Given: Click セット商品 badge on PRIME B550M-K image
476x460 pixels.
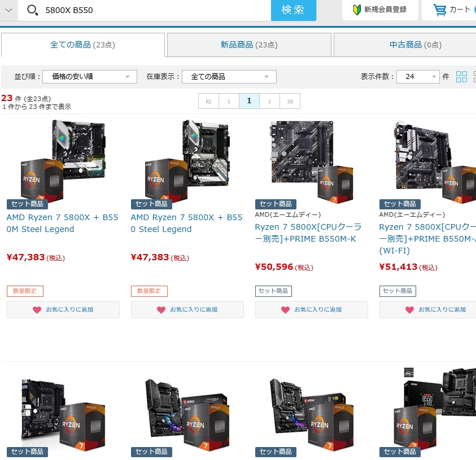Looking at the screenshot, I should [276, 204].
